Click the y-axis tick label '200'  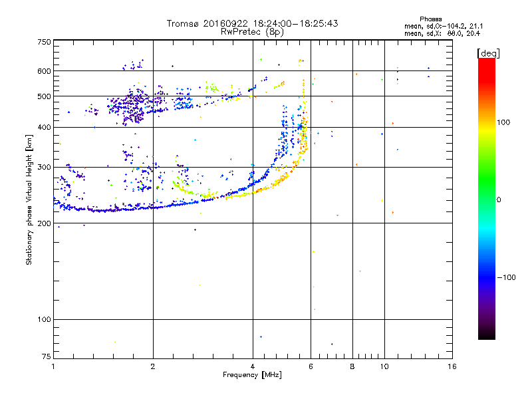click(44, 223)
